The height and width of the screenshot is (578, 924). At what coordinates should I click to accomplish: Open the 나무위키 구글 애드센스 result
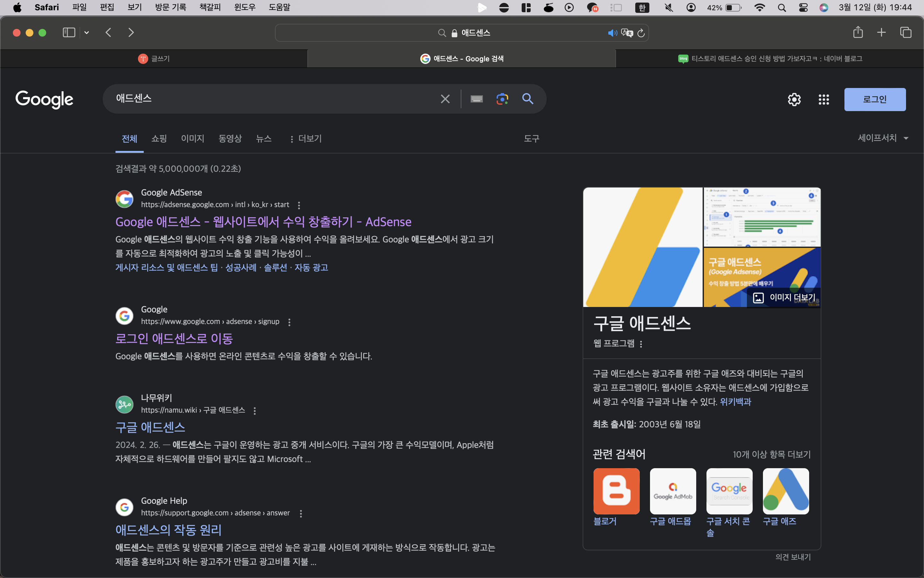(150, 427)
